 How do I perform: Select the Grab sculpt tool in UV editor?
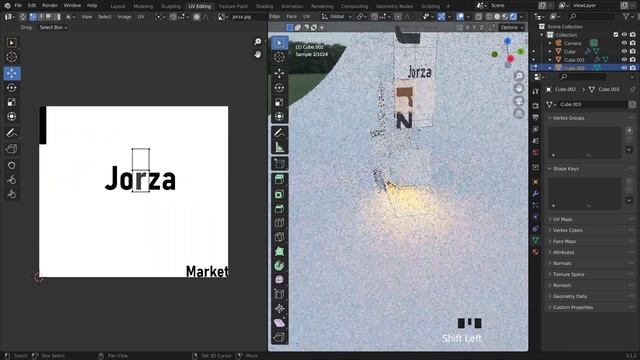click(x=12, y=165)
